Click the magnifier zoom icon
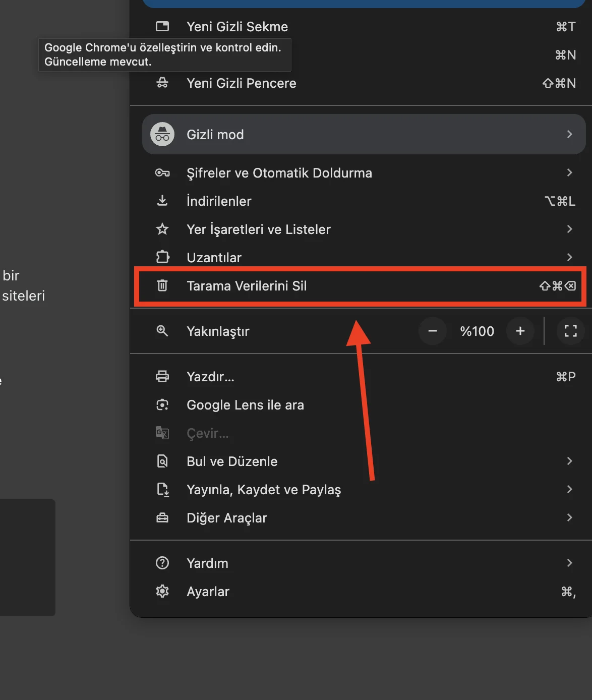Viewport: 592px width, 700px height. tap(162, 331)
